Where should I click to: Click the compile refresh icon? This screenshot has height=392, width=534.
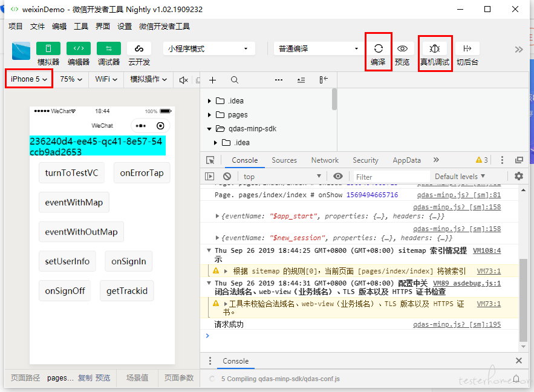(378, 48)
